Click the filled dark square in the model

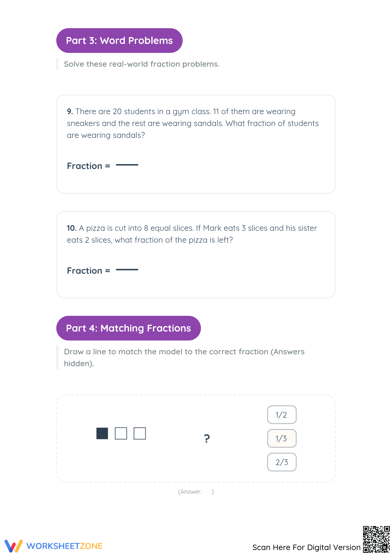tap(102, 433)
